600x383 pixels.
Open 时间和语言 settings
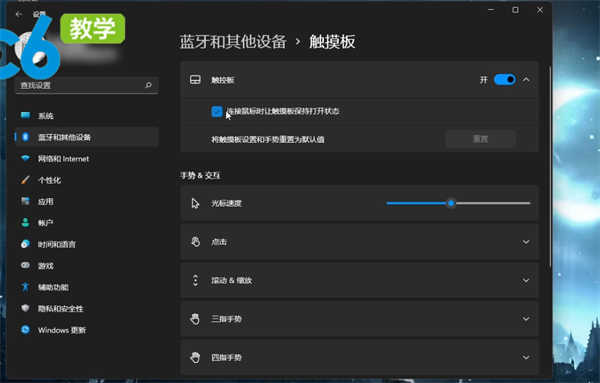click(86, 244)
